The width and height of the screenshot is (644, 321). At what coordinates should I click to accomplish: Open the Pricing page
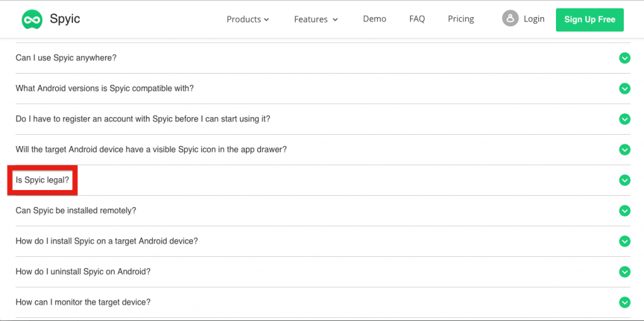(461, 19)
